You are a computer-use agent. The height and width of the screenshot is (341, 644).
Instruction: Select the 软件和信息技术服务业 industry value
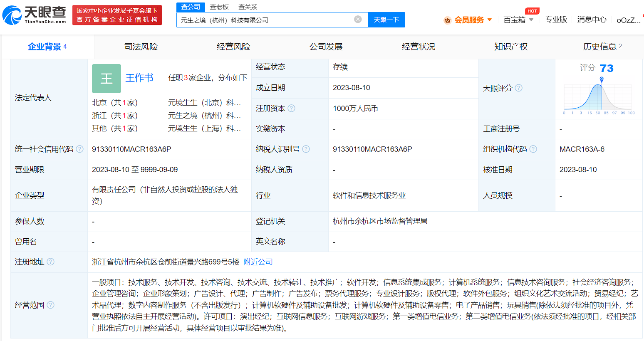pos(369,195)
